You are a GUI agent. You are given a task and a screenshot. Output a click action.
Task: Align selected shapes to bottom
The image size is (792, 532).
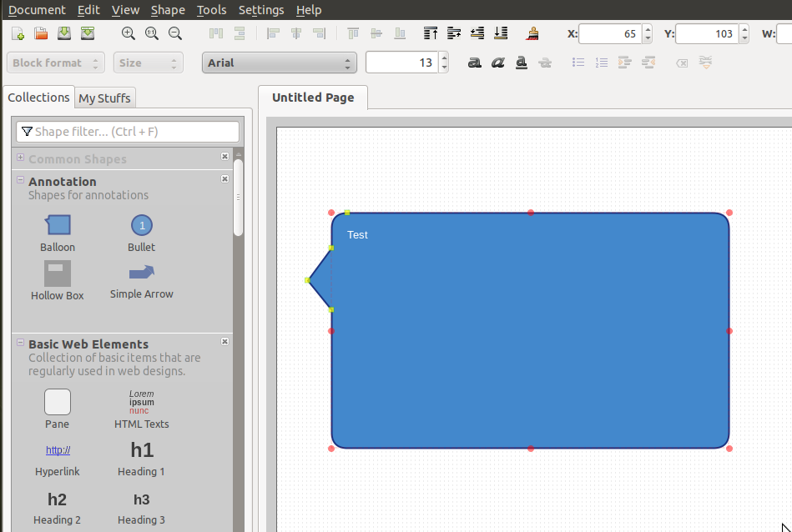tap(400, 33)
